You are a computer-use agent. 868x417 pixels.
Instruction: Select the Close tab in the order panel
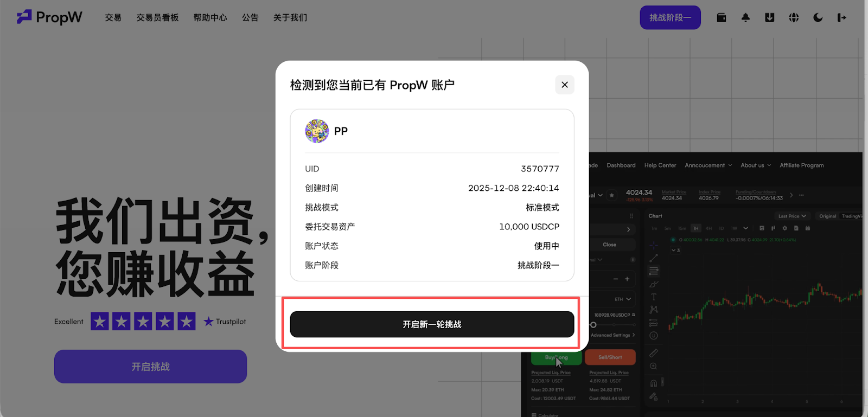click(610, 245)
